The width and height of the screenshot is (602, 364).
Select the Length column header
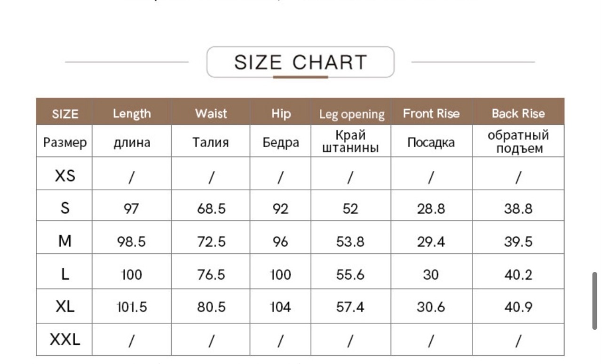(x=132, y=114)
